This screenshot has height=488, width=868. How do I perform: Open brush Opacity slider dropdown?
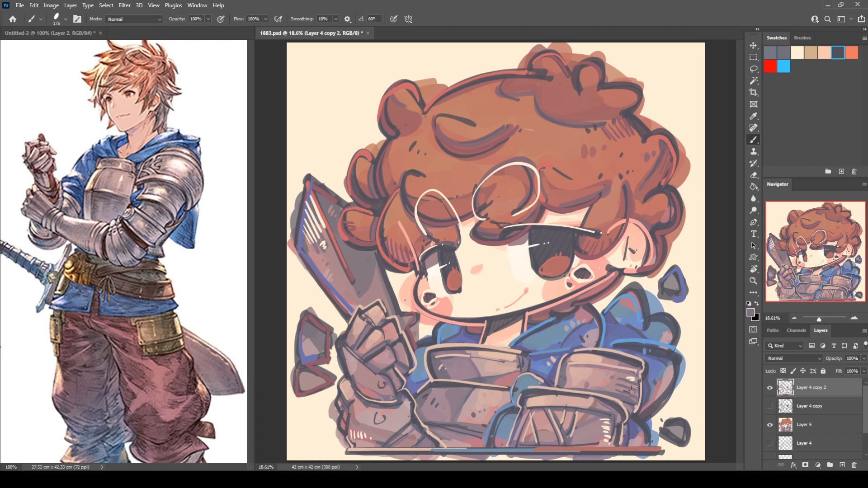click(208, 19)
